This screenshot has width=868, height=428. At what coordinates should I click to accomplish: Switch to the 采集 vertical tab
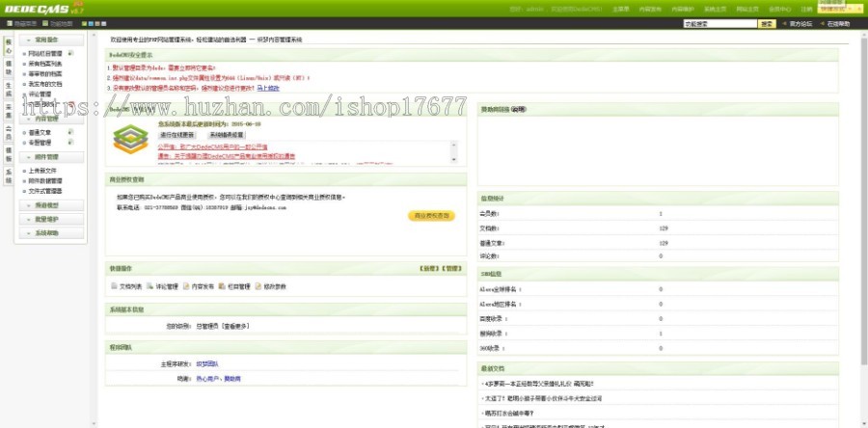pyautogui.click(x=9, y=111)
